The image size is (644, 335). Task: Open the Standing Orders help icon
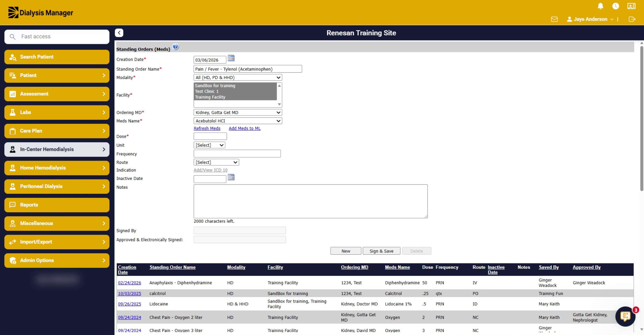pos(176,47)
